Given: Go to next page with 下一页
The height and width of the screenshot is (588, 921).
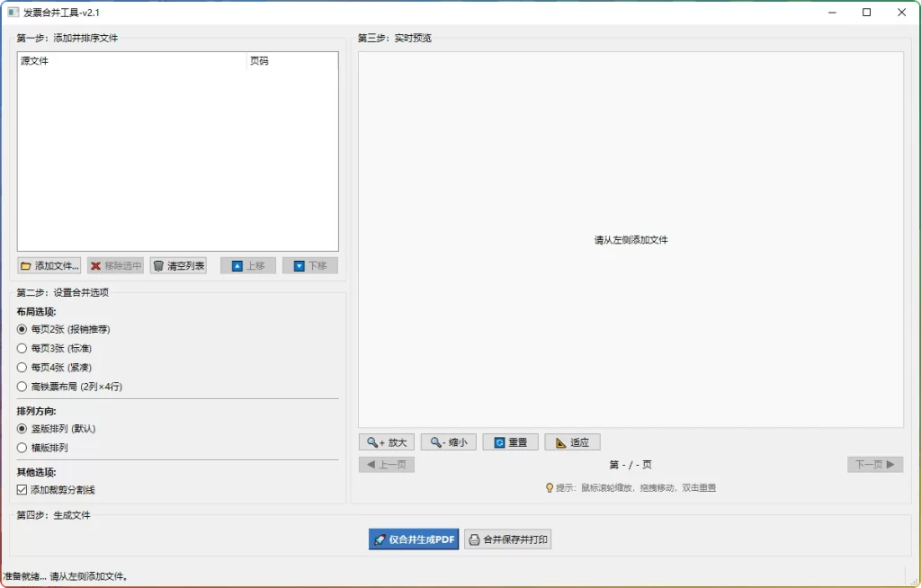Looking at the screenshot, I should pos(874,464).
